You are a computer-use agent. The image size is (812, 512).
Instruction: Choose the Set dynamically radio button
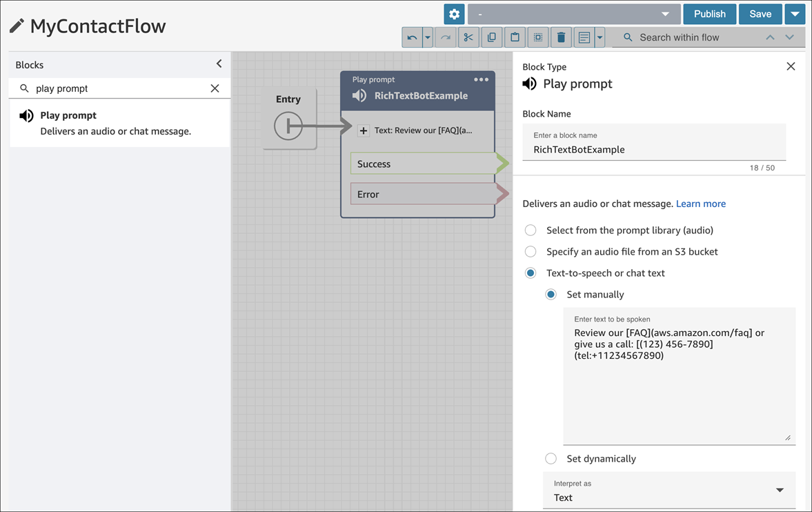click(551, 459)
